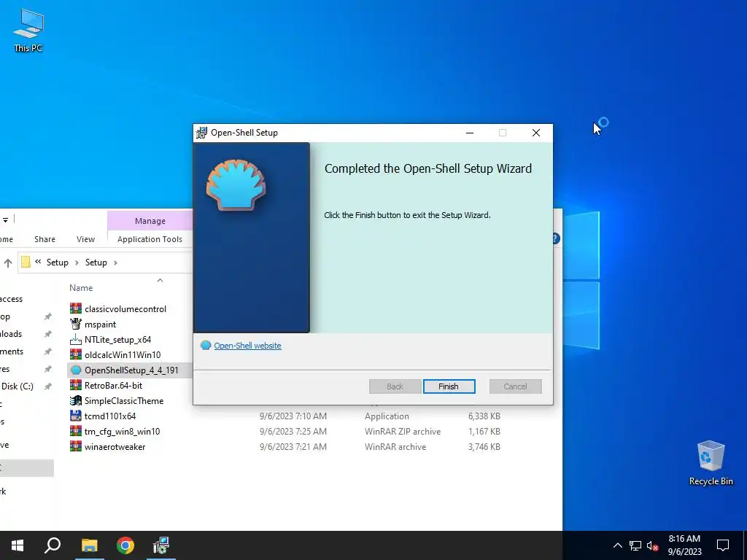Open the Share ribbon tab

[x=44, y=239]
